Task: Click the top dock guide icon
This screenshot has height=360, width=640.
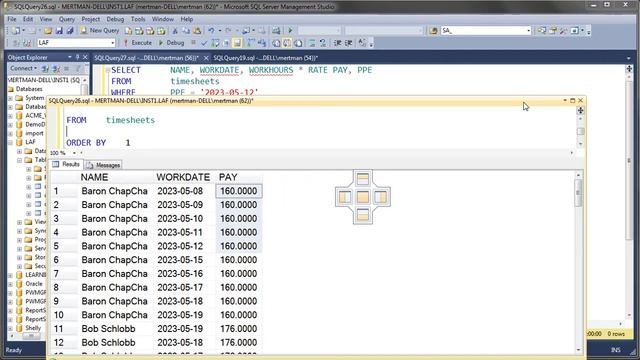Action: coord(362,178)
